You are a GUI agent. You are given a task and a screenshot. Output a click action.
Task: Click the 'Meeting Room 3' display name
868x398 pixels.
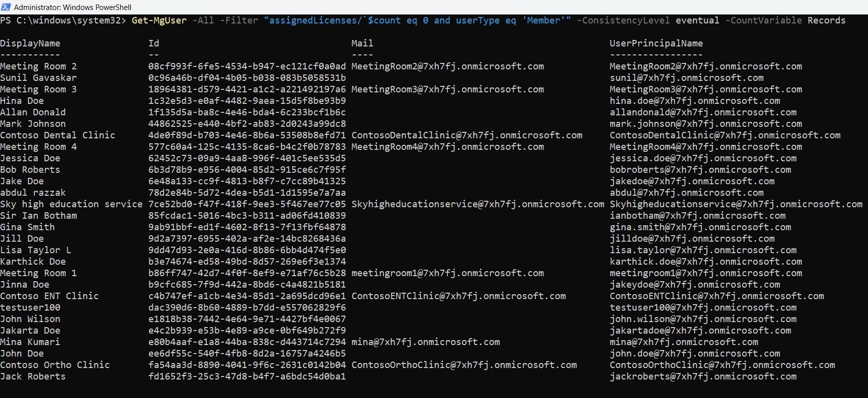click(x=38, y=89)
